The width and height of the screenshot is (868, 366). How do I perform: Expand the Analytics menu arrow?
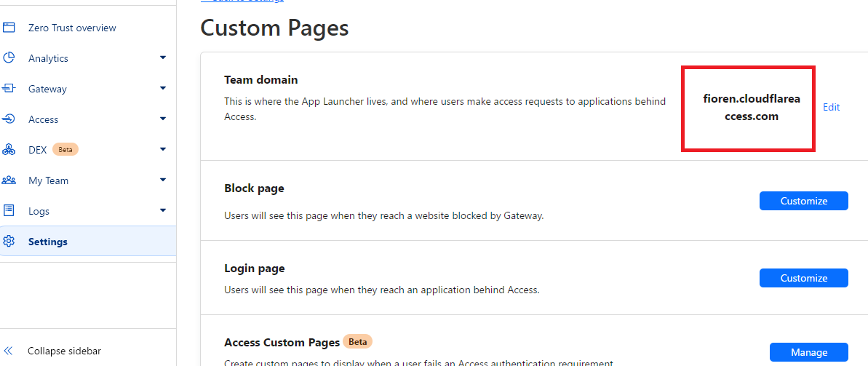coord(163,57)
